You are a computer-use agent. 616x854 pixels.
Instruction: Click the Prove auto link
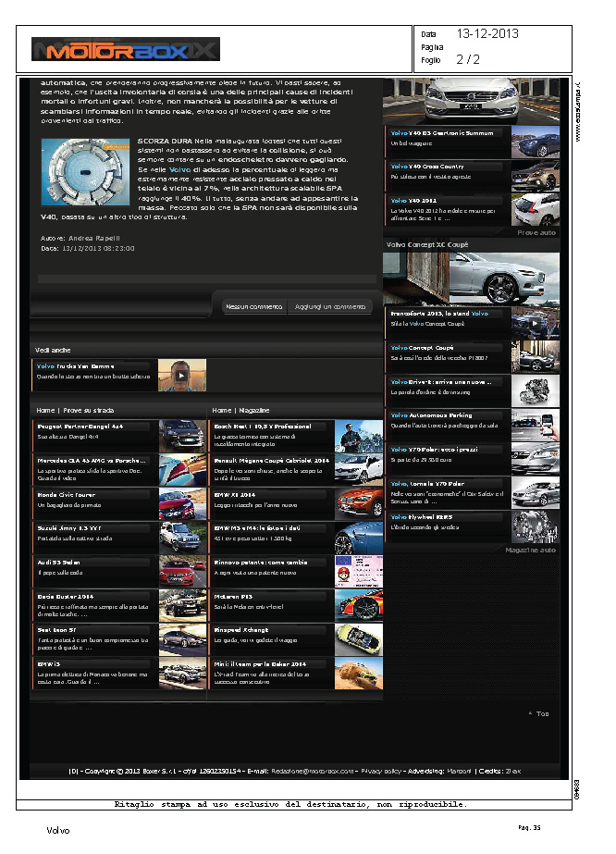tap(536, 233)
